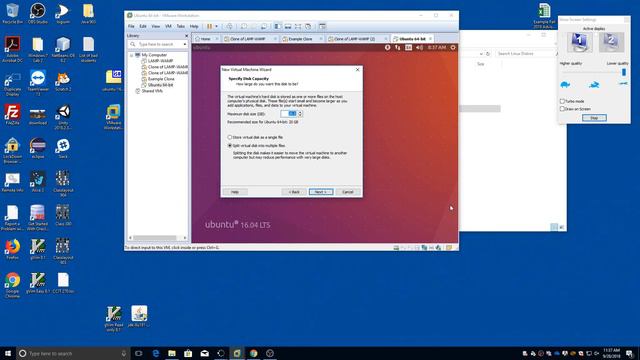Select Example Clone in the Library tree

pyautogui.click(x=161, y=79)
